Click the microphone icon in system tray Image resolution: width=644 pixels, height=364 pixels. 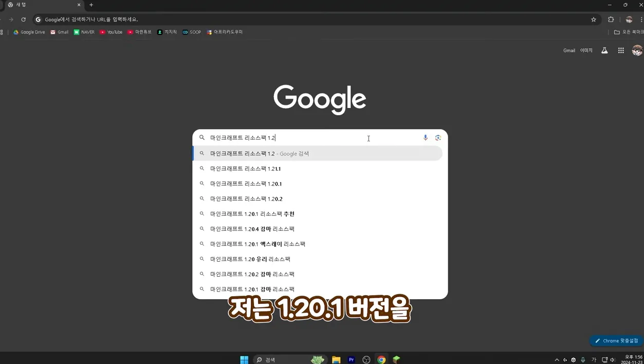pos(583,360)
